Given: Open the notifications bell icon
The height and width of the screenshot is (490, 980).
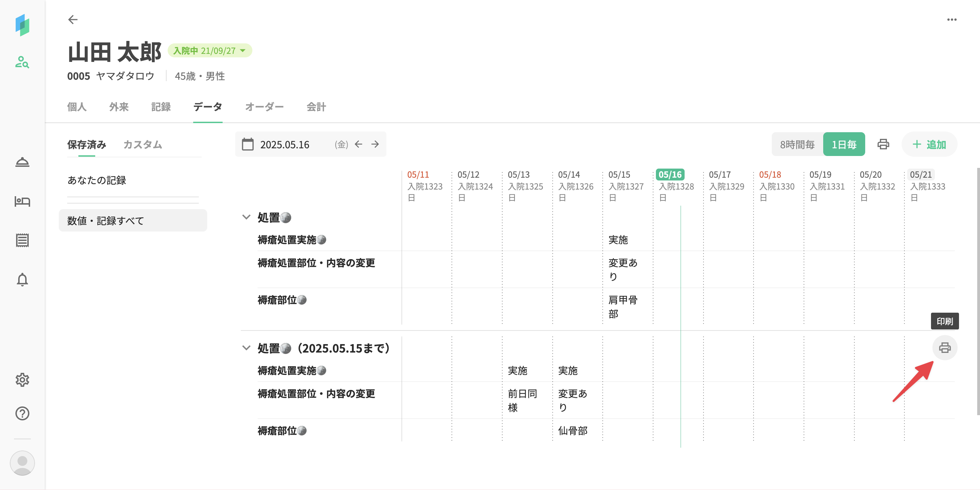Looking at the screenshot, I should (22, 280).
